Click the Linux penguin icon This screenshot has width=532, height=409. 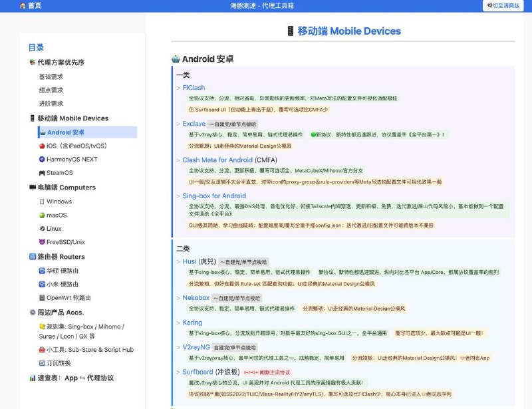pos(43,229)
